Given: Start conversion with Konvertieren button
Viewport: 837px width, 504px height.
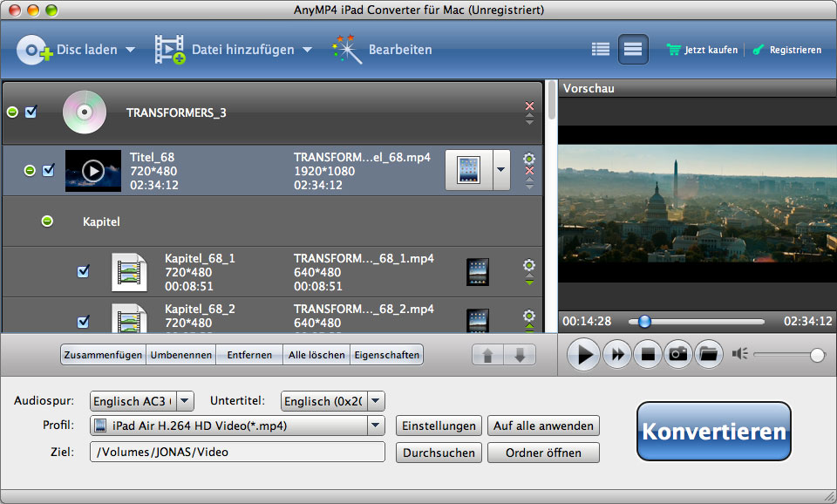Looking at the screenshot, I should 714,432.
